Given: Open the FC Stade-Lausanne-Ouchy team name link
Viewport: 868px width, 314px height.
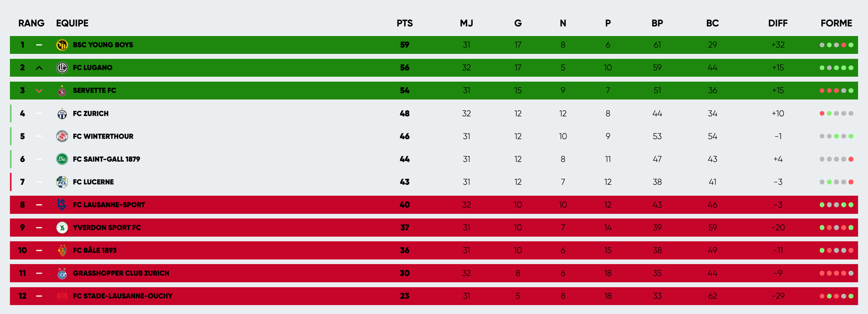Looking at the screenshot, I should (122, 296).
